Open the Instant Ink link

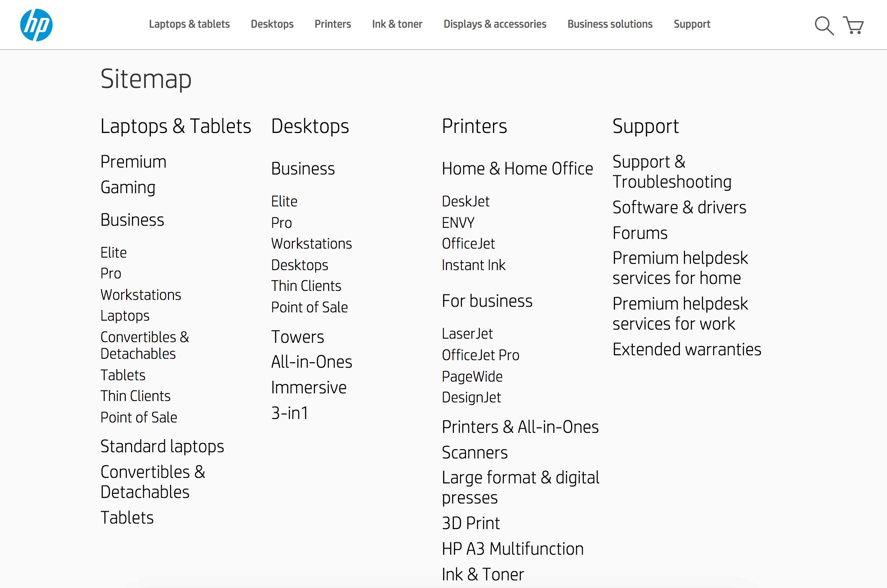click(474, 265)
